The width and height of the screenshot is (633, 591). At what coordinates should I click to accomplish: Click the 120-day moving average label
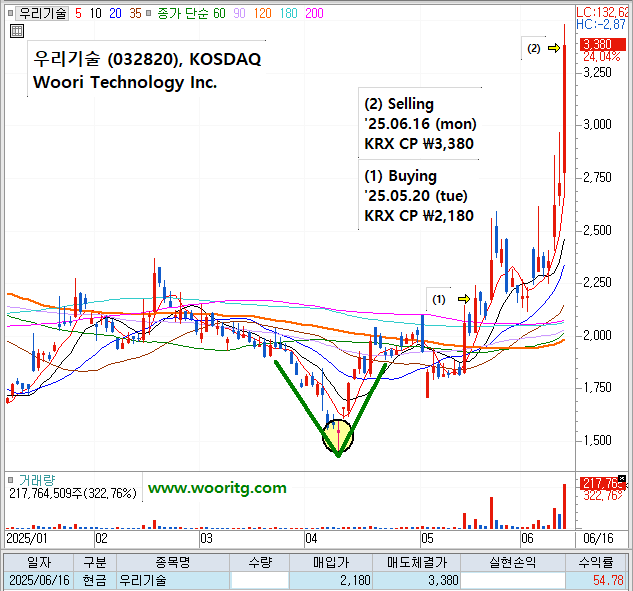click(263, 13)
